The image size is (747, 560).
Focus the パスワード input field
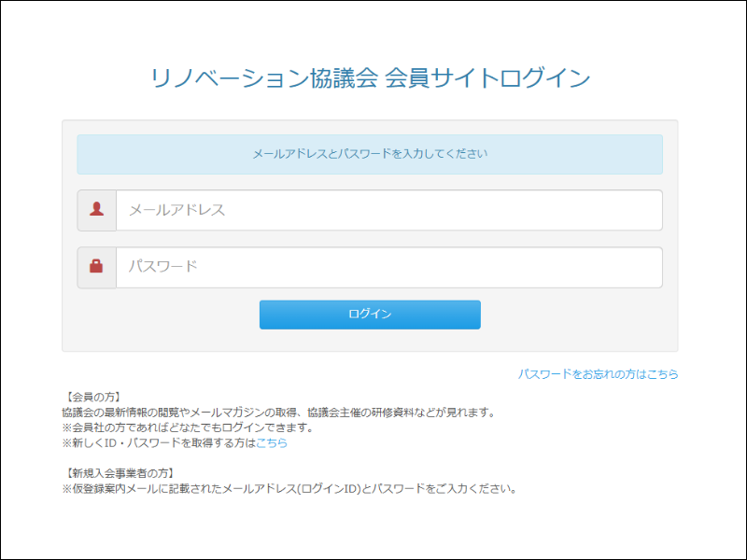pos(389,267)
